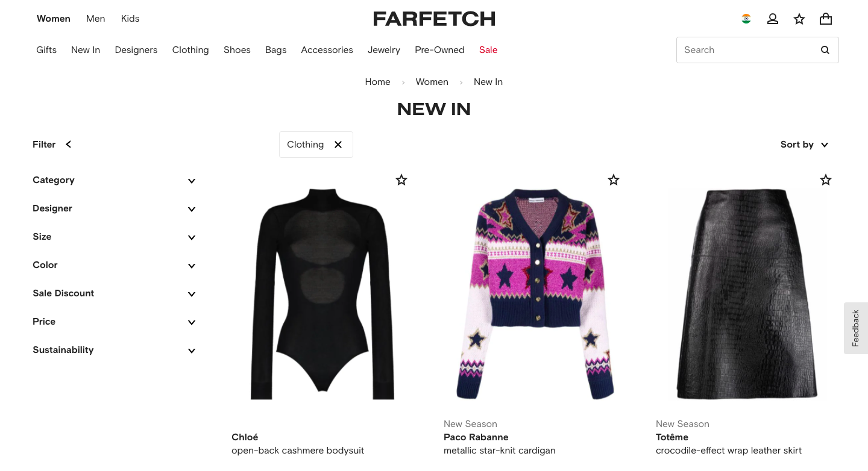This screenshot has width=868, height=471.
Task: Click the search magnifier icon
Action: [x=825, y=50]
